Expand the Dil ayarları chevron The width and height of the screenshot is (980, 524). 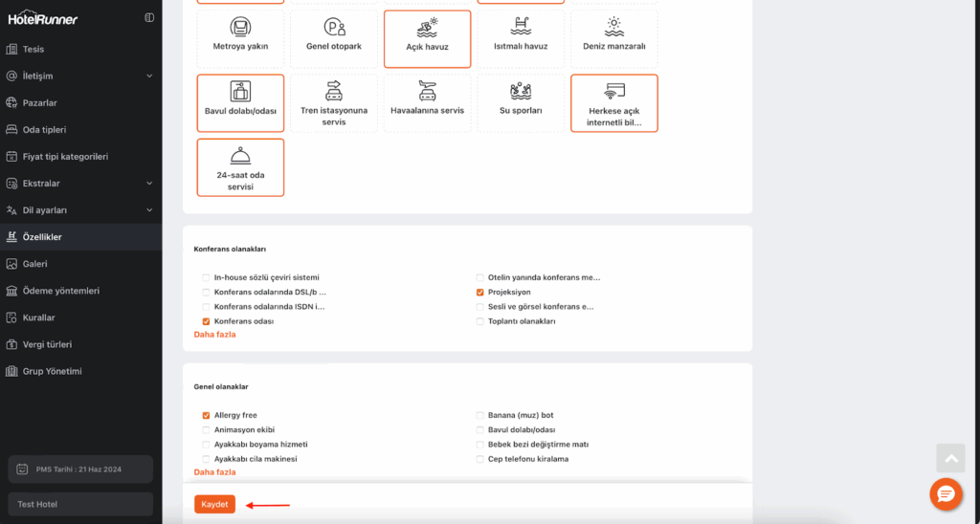tap(149, 209)
